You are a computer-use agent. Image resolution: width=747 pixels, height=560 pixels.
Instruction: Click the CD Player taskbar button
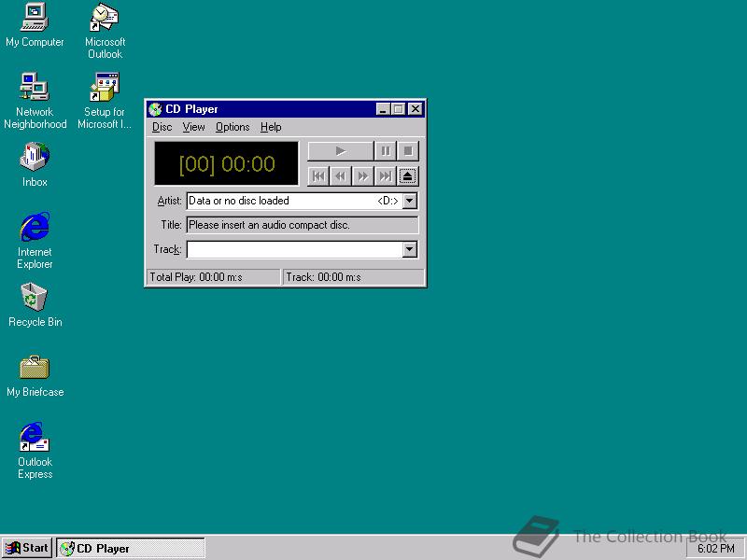[131, 548]
